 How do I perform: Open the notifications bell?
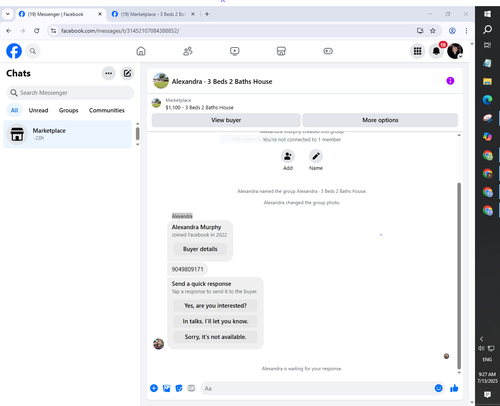pos(436,51)
